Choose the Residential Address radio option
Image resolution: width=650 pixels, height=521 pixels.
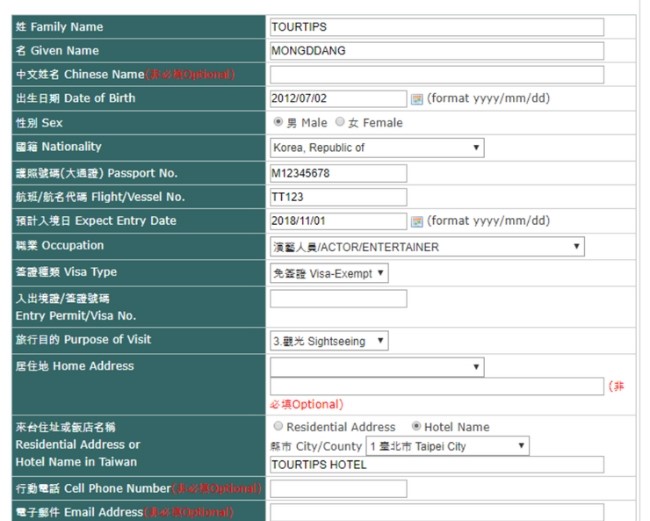click(278, 426)
